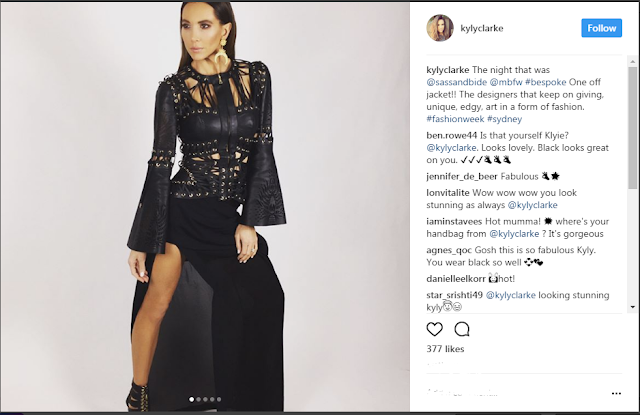Open the #bespoke hashtag
The image size is (640, 415).
545,82
